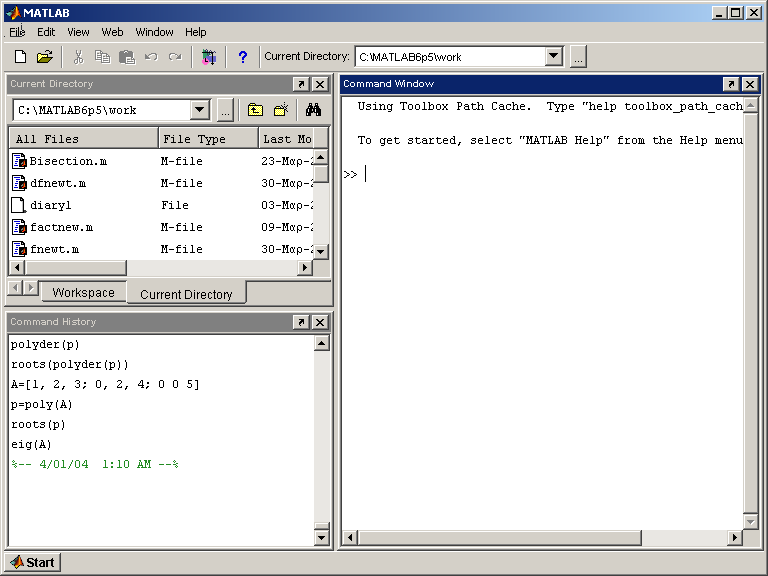
Task: Browse for folder button in toolbar
Action: click(578, 57)
